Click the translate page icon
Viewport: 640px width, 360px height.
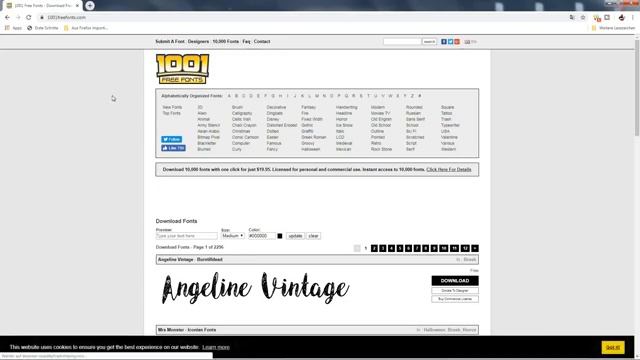[x=572, y=18]
